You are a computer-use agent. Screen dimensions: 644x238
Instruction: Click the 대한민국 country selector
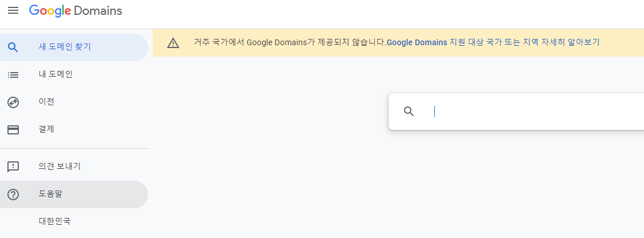click(x=55, y=221)
